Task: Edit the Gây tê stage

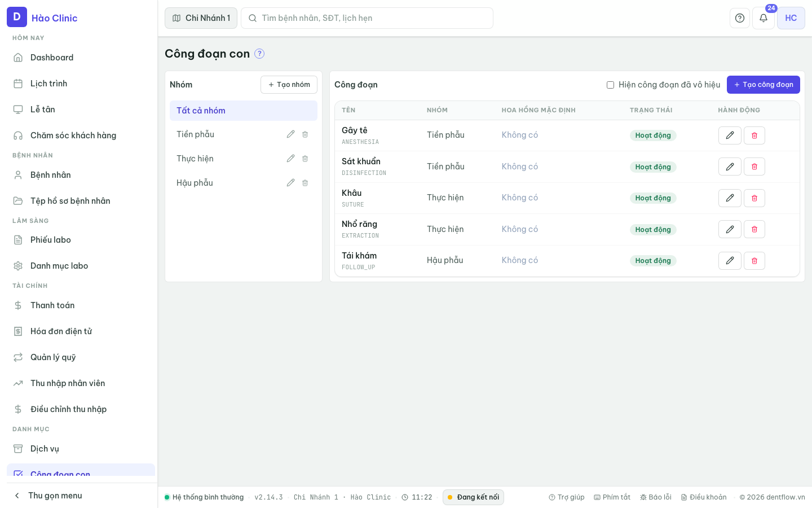Action: (730, 135)
